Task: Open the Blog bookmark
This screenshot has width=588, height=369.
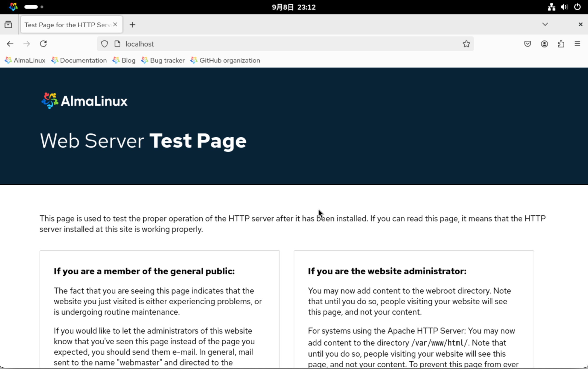Action: pyautogui.click(x=124, y=60)
